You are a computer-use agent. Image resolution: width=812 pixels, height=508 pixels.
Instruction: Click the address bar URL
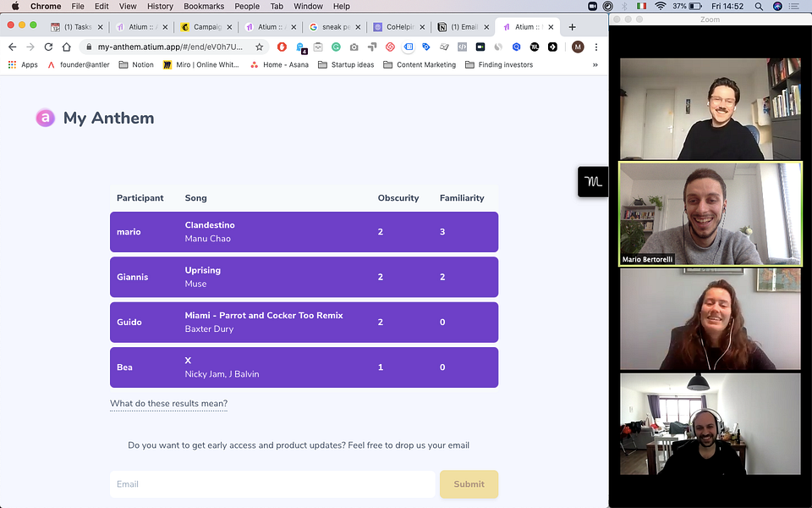click(170, 47)
